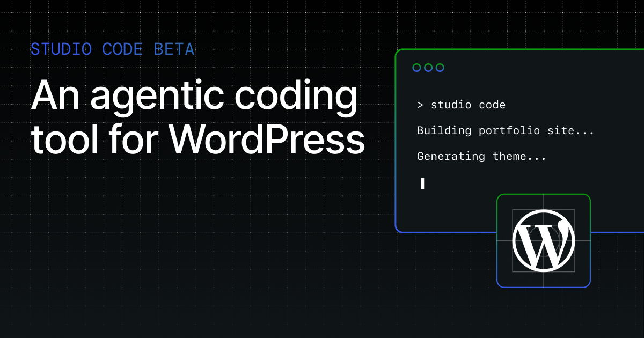Click the first circle in terminal window
Viewport: 644px width, 338px height.
click(x=416, y=68)
